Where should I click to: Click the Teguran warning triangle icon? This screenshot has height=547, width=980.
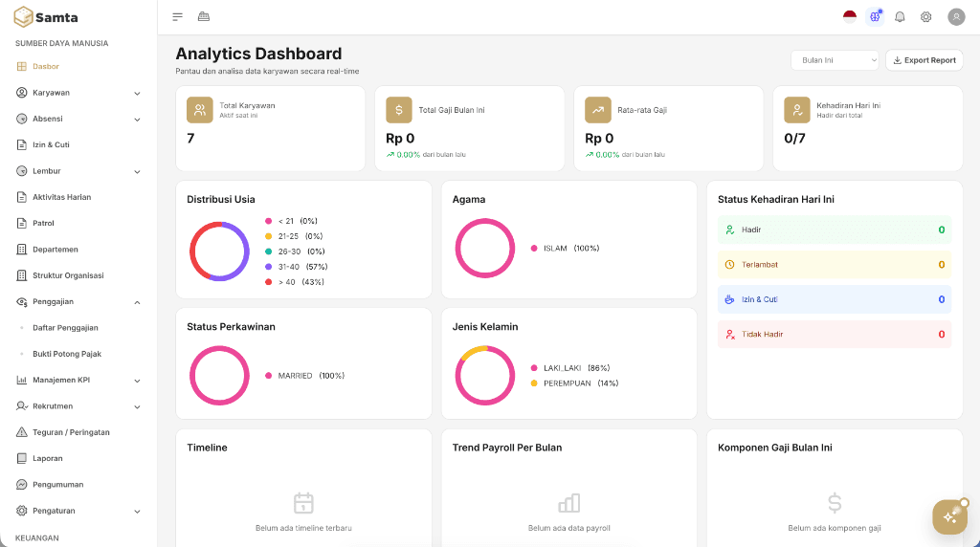coord(21,432)
